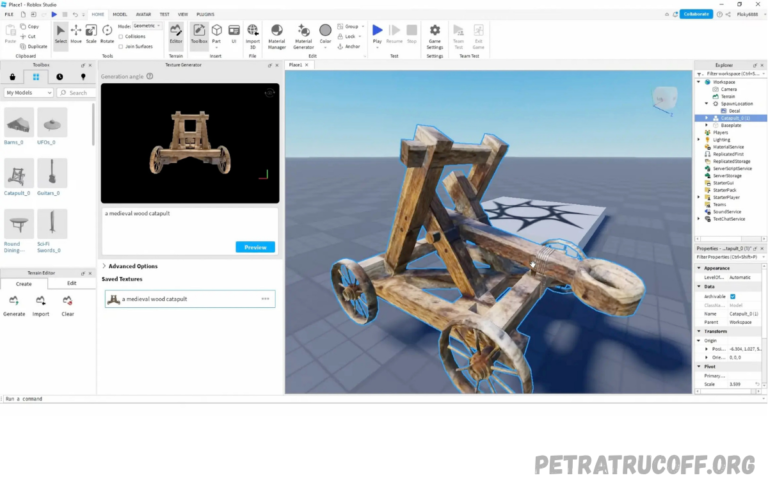Select the Catapult_0 toolbox model thumbnail

[x=19, y=173]
